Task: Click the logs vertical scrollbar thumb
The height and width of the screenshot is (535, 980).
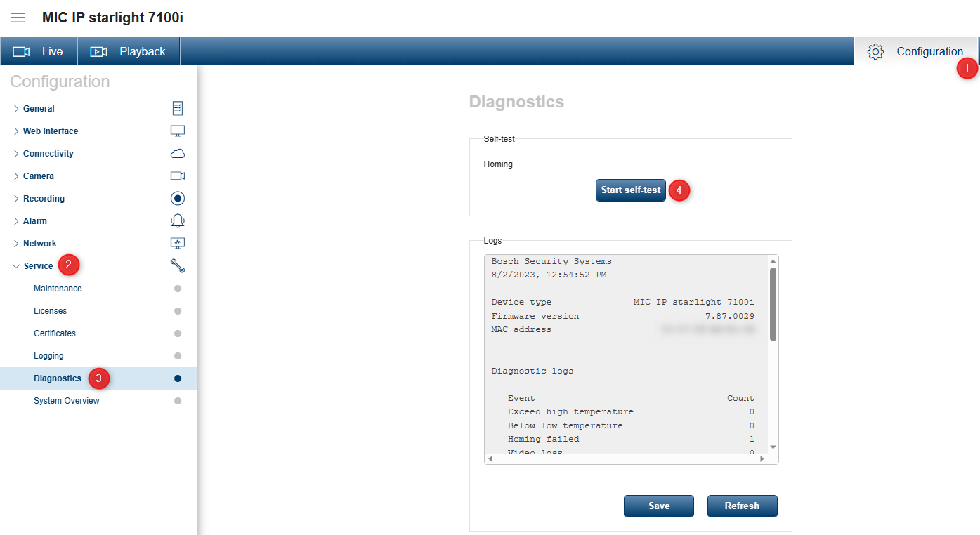Action: click(773, 303)
